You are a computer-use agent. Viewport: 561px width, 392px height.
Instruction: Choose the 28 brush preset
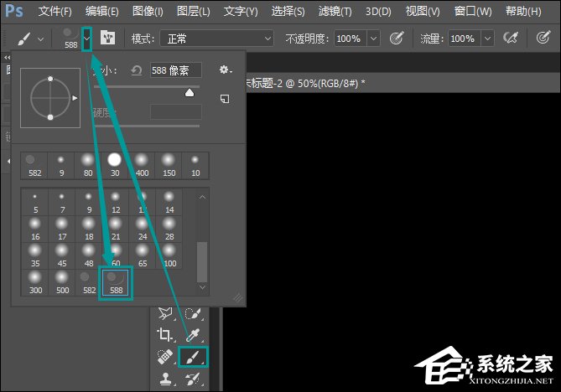click(x=169, y=229)
